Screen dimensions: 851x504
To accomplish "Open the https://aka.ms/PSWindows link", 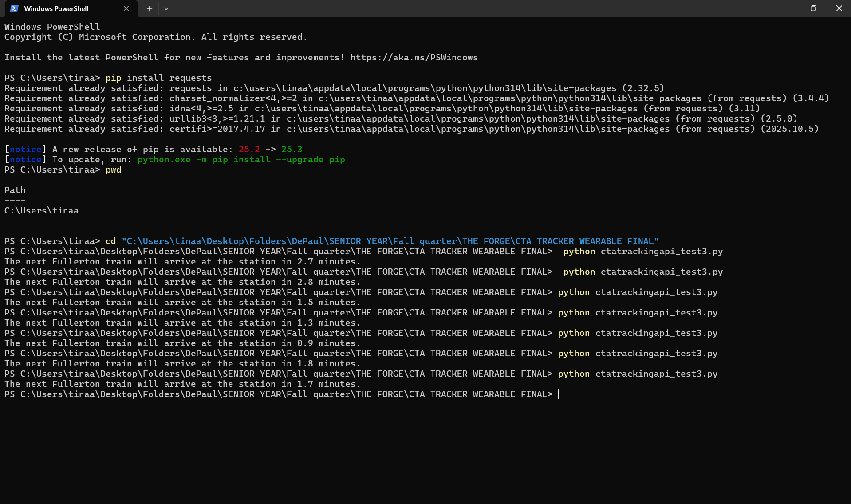I will pos(414,57).
